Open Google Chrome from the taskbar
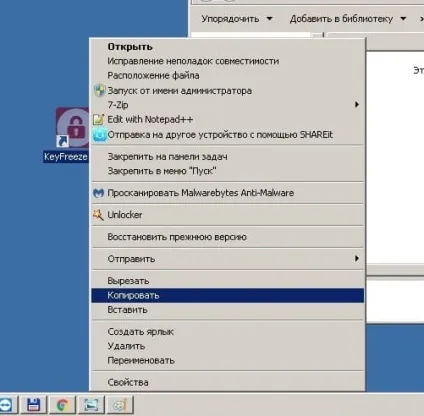 pos(62,405)
